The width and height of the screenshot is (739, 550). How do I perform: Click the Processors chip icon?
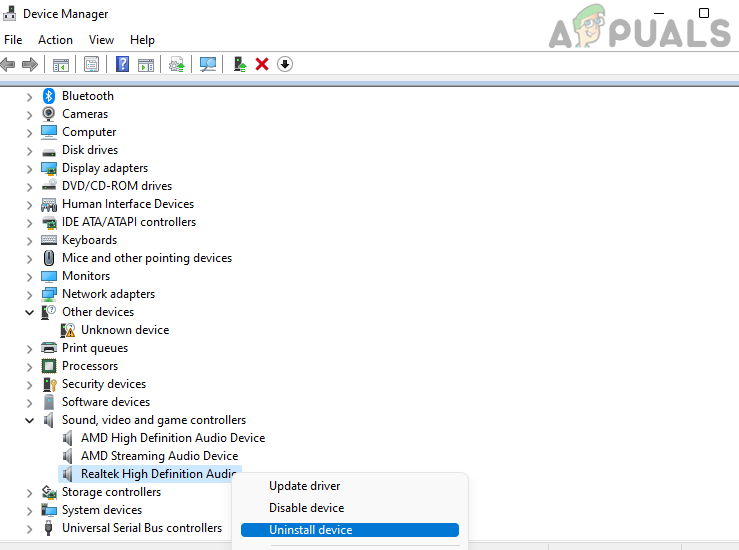point(49,366)
